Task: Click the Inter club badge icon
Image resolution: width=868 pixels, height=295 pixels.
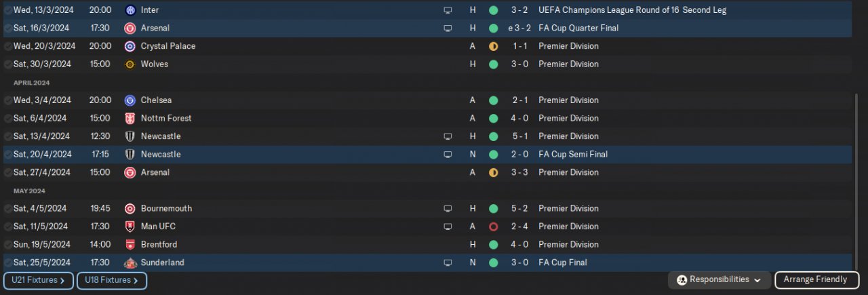Action: click(x=130, y=10)
